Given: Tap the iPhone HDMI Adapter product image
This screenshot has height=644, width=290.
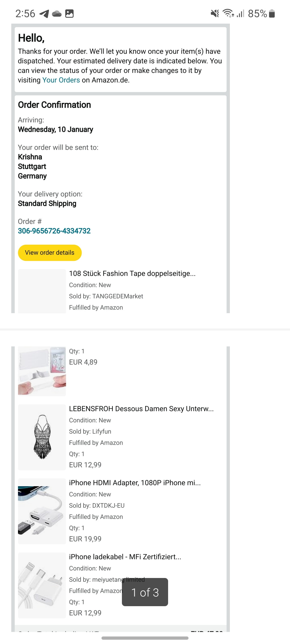Looking at the screenshot, I should 42,511.
